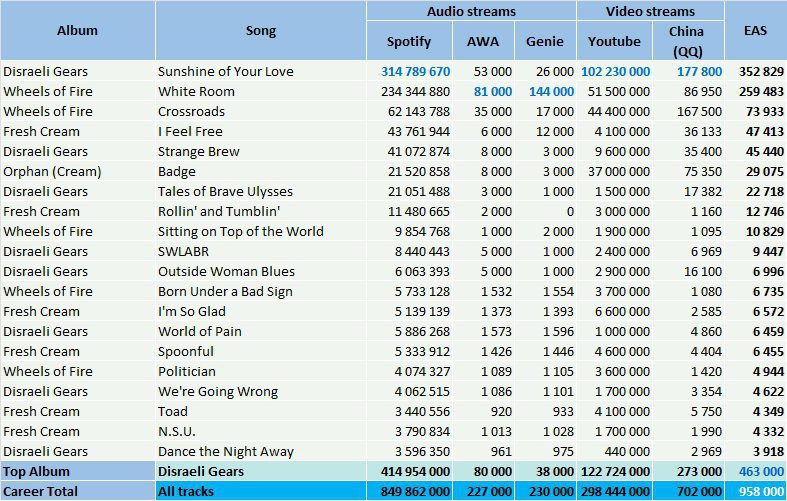Image resolution: width=787 pixels, height=501 pixels.
Task: Select Genie value 144 000
Action: point(551,91)
